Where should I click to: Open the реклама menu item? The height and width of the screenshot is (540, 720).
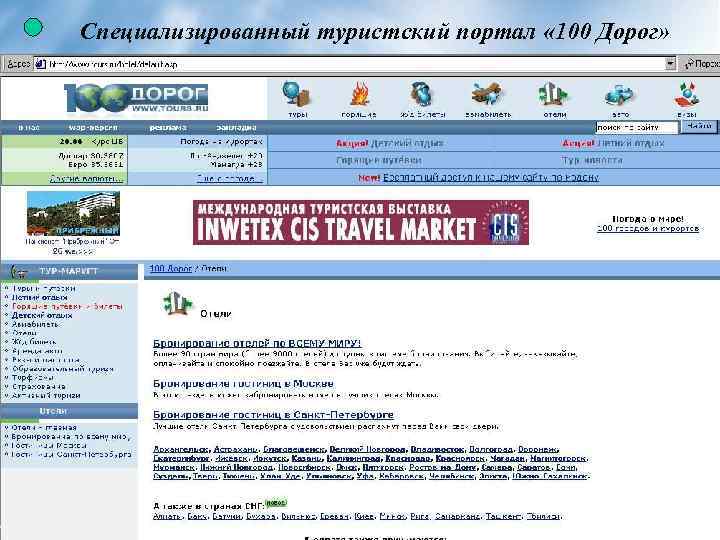tap(168, 127)
